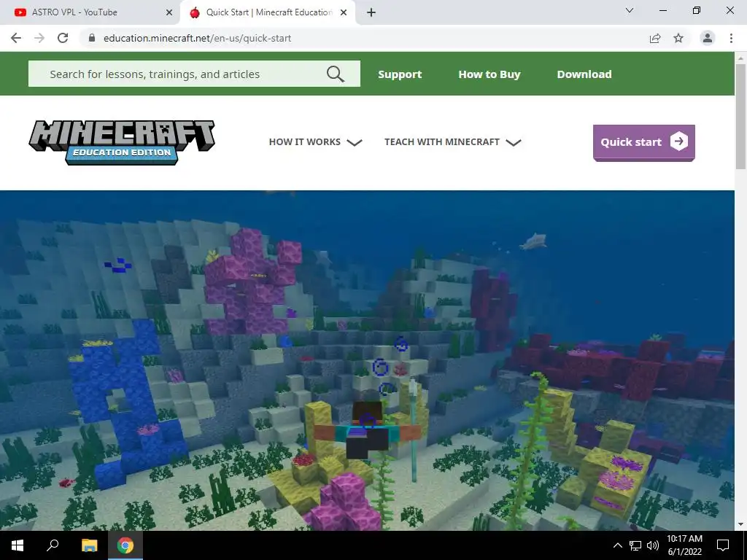Open the Support page link
Image resolution: width=747 pixels, height=560 pixels.
[400, 74]
